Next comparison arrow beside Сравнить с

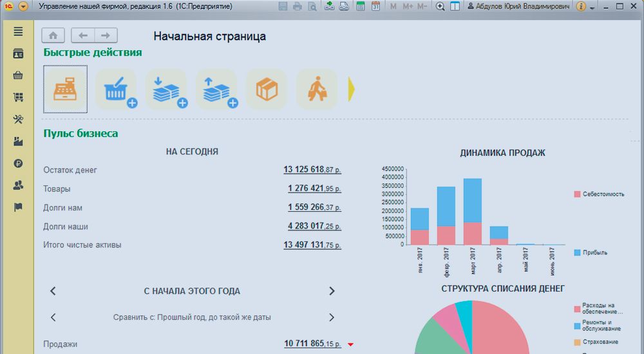[332, 317]
